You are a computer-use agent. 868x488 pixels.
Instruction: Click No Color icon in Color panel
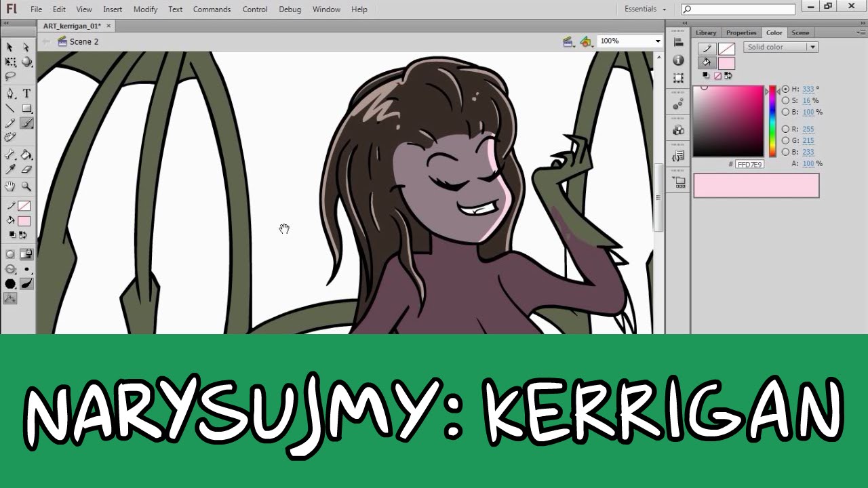(x=717, y=76)
